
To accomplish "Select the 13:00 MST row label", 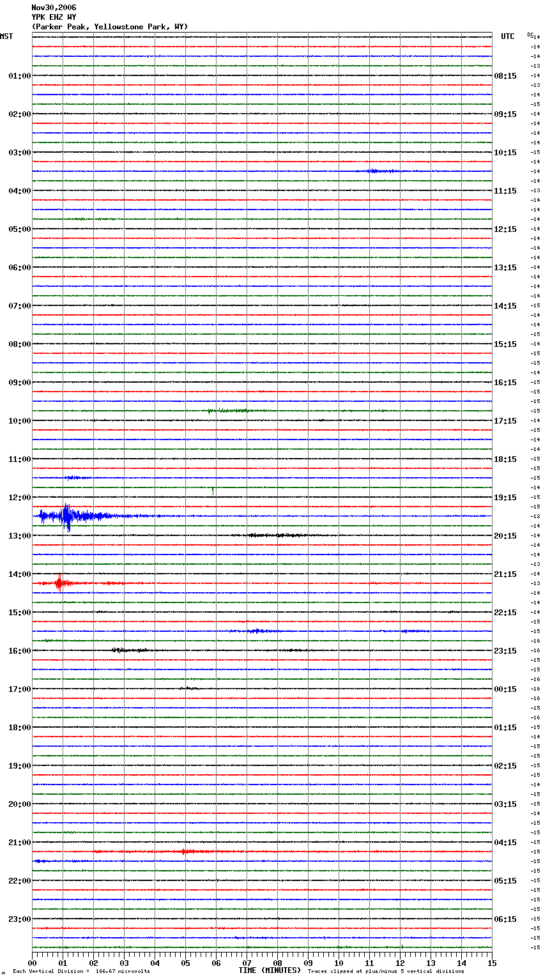I will point(20,536).
